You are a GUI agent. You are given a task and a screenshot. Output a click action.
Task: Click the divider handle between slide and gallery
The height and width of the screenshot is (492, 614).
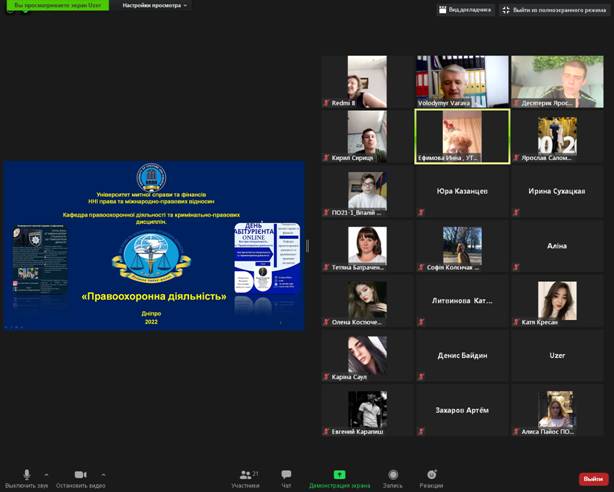307,246
